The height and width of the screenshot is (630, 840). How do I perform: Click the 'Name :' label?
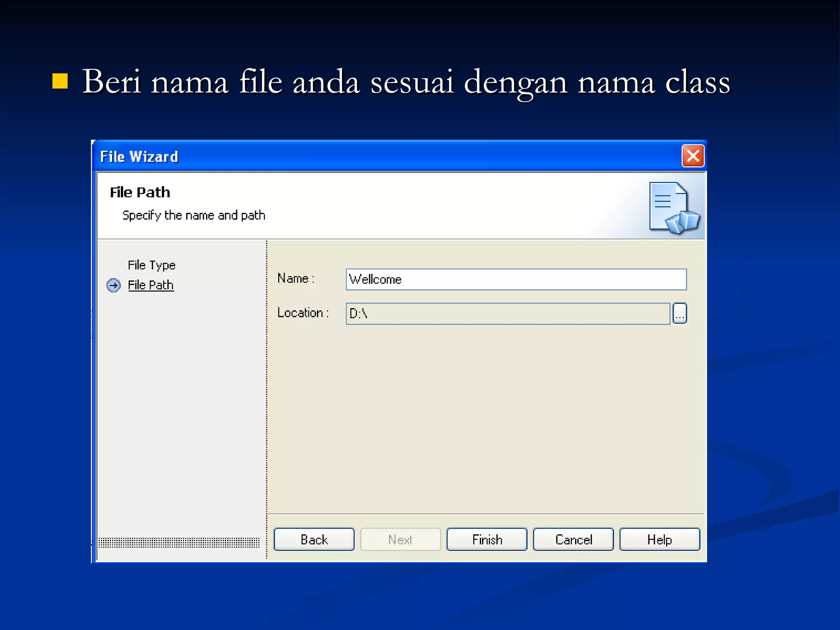296,278
